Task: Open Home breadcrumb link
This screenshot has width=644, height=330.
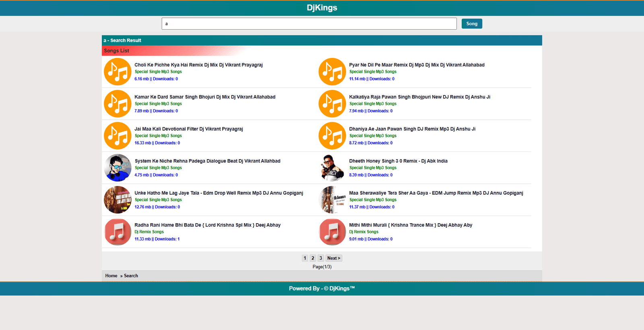Action: point(111,276)
